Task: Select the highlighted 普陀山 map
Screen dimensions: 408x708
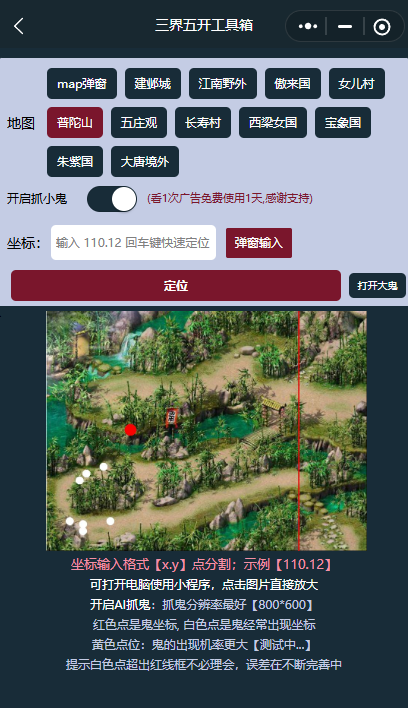Action: click(x=75, y=122)
